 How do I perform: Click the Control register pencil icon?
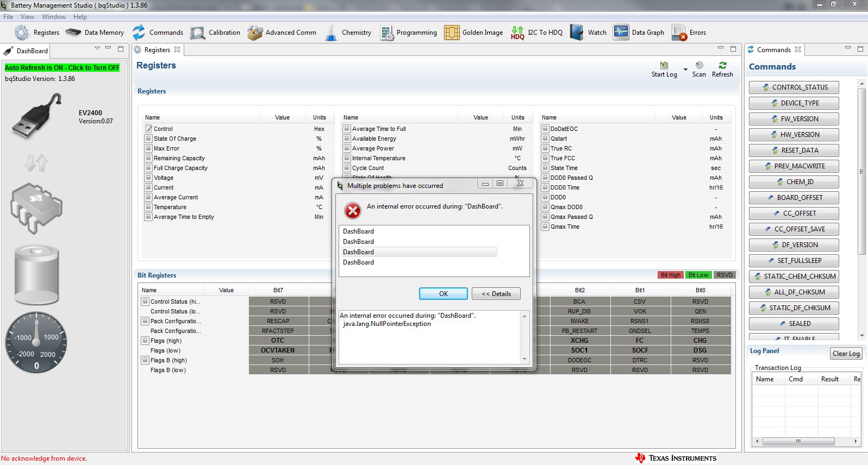click(148, 129)
